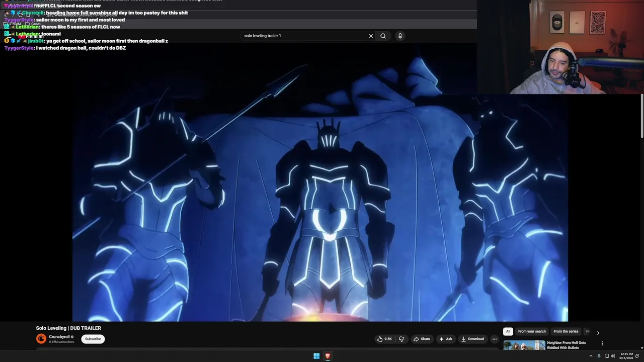The width and height of the screenshot is (644, 362).
Task: Click the taskbar microphone tray icon
Action: [x=599, y=356]
